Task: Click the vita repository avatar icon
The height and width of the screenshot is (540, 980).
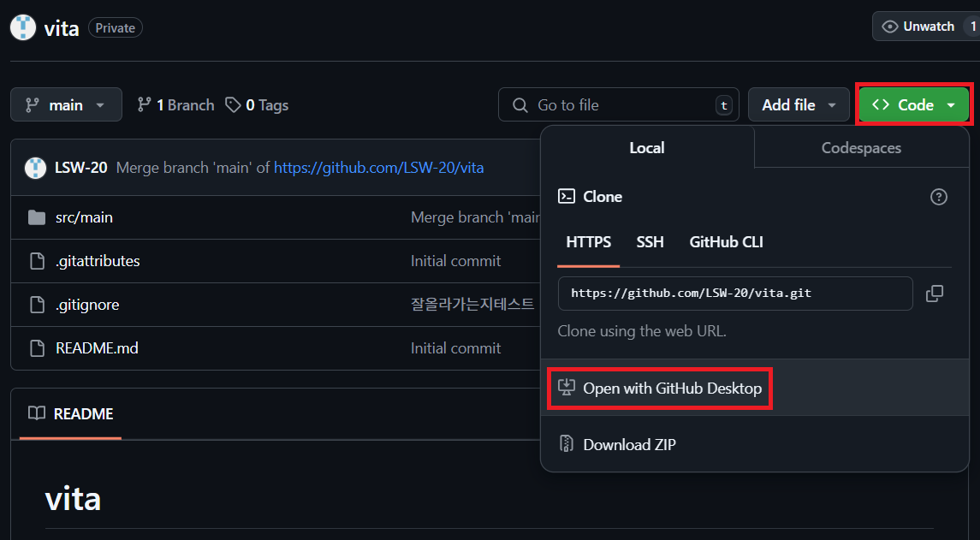Action: [23, 27]
